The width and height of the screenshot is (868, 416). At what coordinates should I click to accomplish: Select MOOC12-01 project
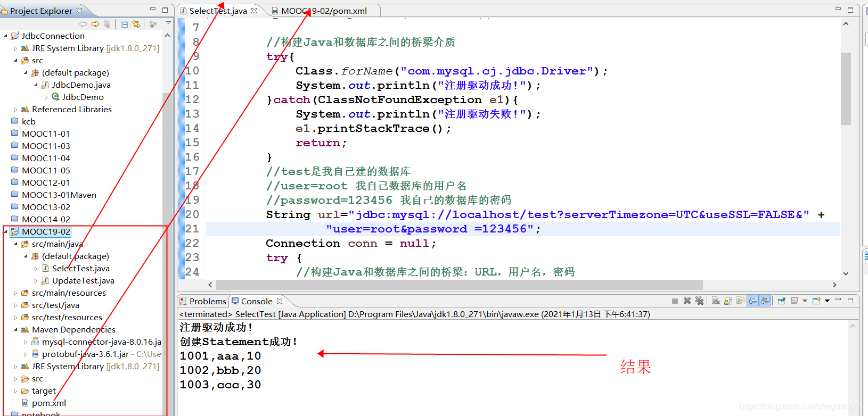[46, 182]
